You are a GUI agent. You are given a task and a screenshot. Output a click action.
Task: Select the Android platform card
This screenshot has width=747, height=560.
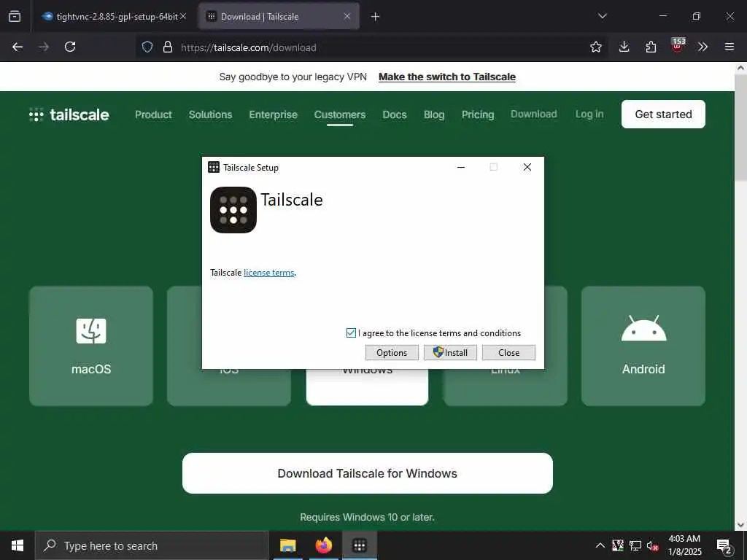[643, 346]
